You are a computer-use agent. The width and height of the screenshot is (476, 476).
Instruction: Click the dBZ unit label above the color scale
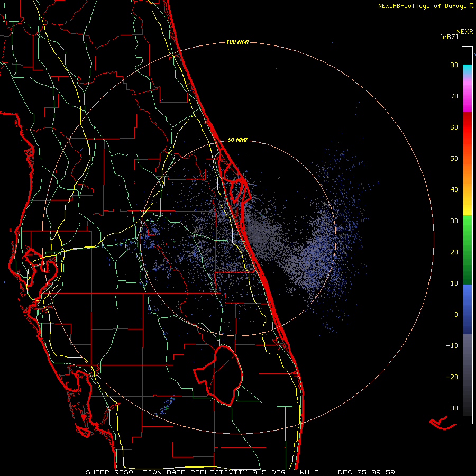coord(449,36)
